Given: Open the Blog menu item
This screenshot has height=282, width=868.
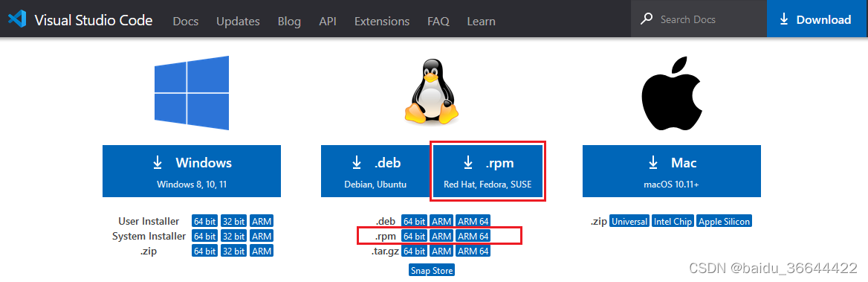Looking at the screenshot, I should (x=290, y=21).
